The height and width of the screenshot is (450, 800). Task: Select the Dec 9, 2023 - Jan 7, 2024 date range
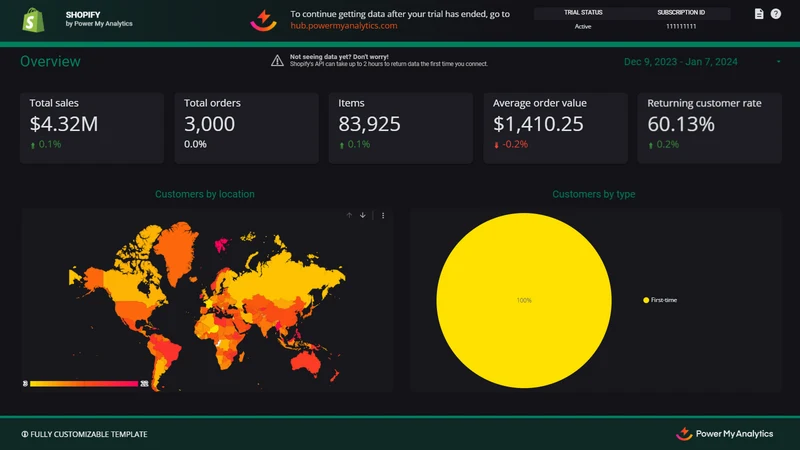681,62
